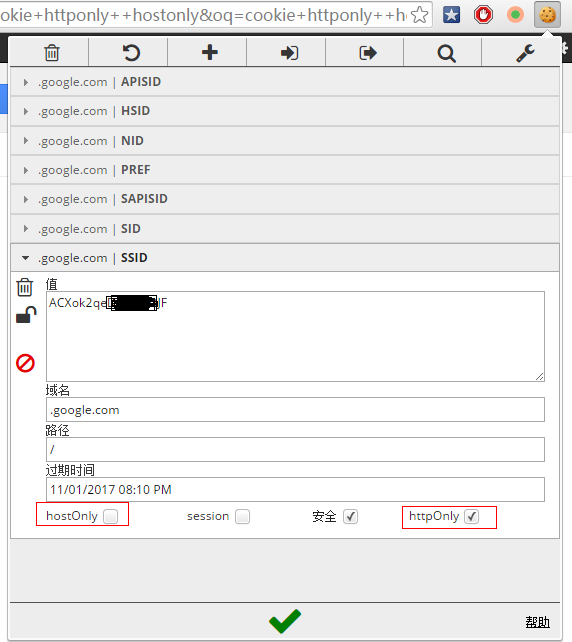Protect the SSID cookie with padlock icon
Viewport: 572px width, 642px height.
[x=26, y=314]
